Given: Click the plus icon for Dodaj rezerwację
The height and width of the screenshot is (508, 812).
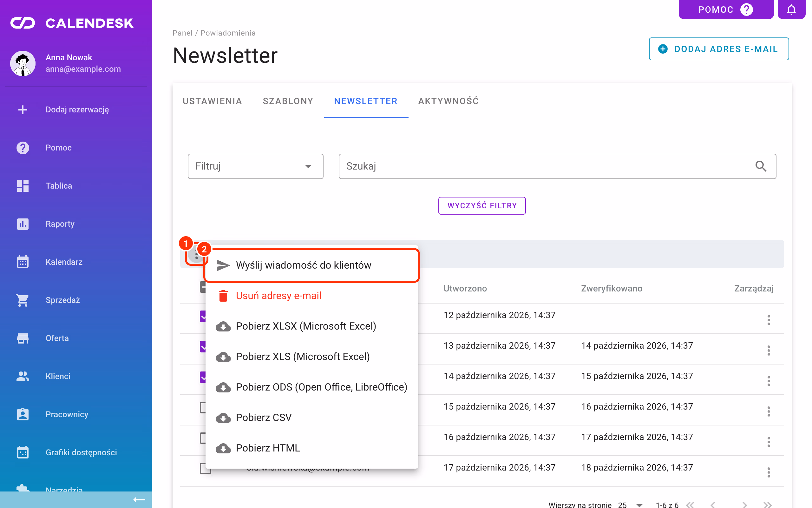Looking at the screenshot, I should (23, 110).
